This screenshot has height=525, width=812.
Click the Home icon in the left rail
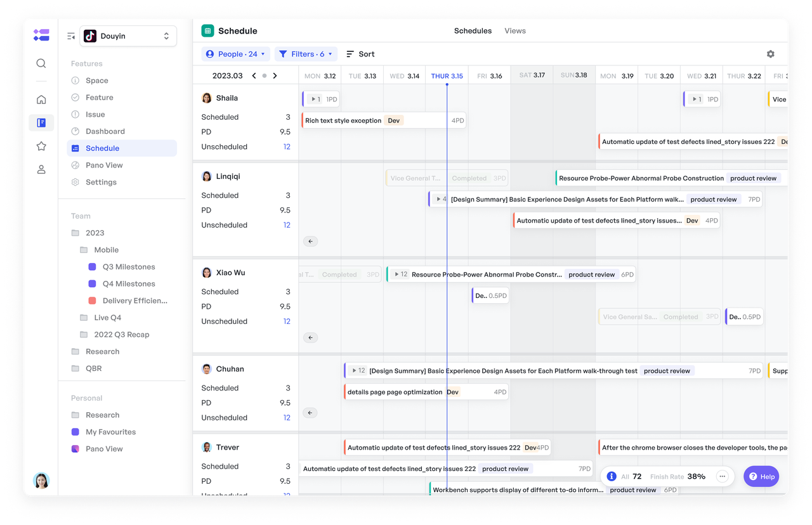pyautogui.click(x=41, y=100)
